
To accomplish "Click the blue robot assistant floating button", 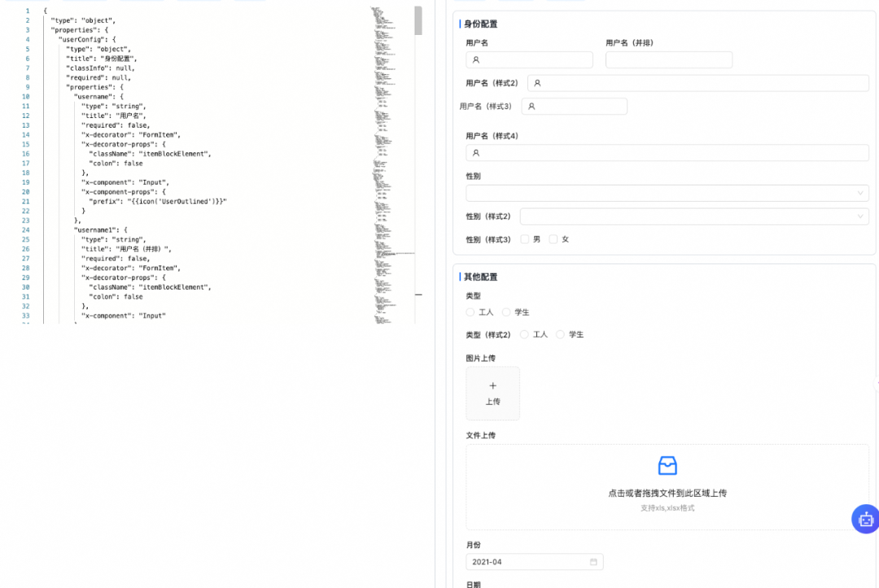I will (865, 519).
